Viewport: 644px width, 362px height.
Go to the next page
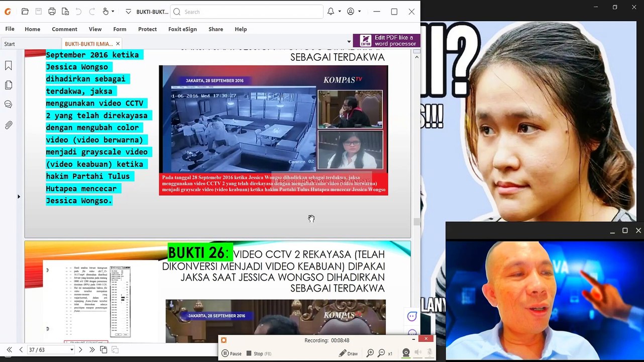tap(80, 349)
